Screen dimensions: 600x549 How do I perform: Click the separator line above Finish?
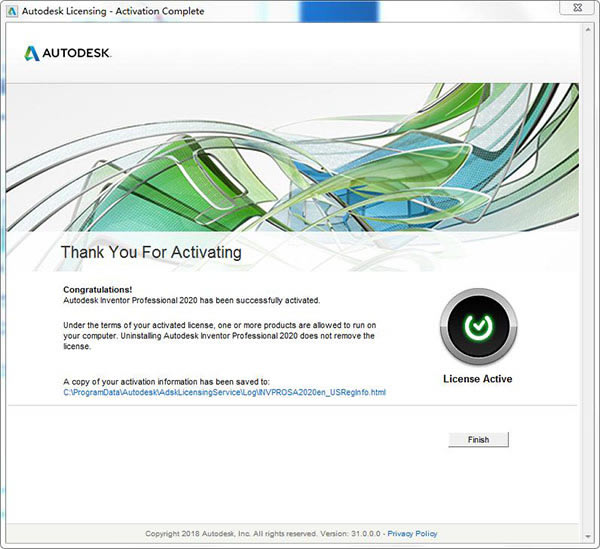tap(300, 406)
